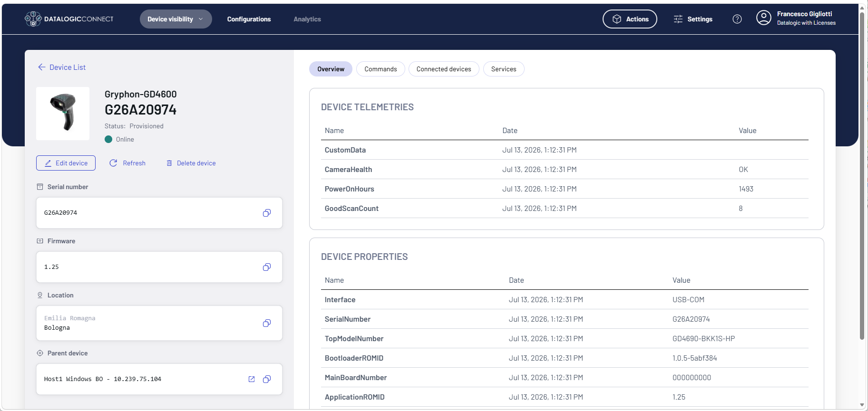The height and width of the screenshot is (411, 868).
Task: Click the Interface property name
Action: (x=340, y=300)
